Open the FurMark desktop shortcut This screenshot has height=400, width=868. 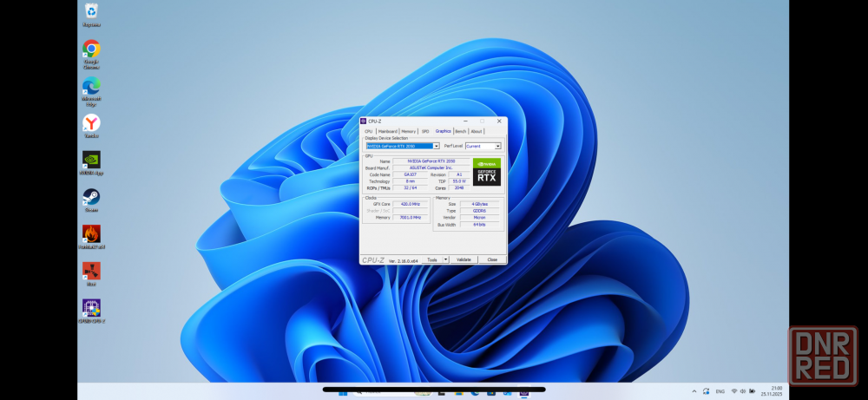coord(91,234)
